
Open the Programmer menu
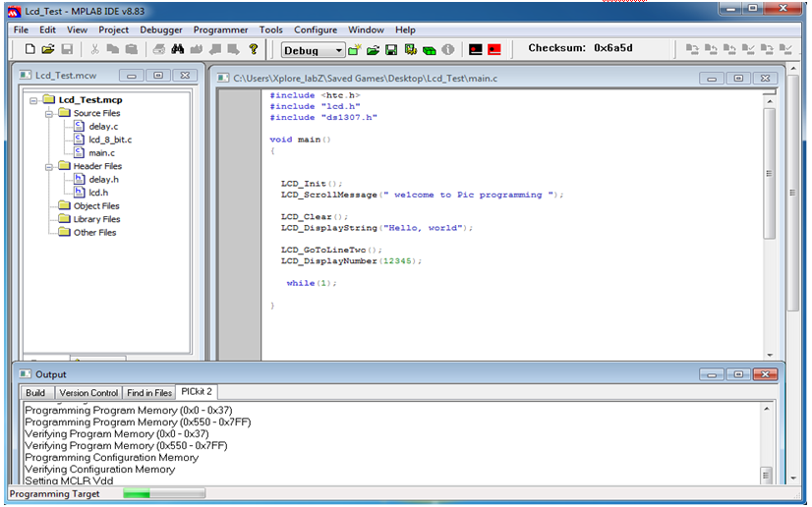click(220, 30)
